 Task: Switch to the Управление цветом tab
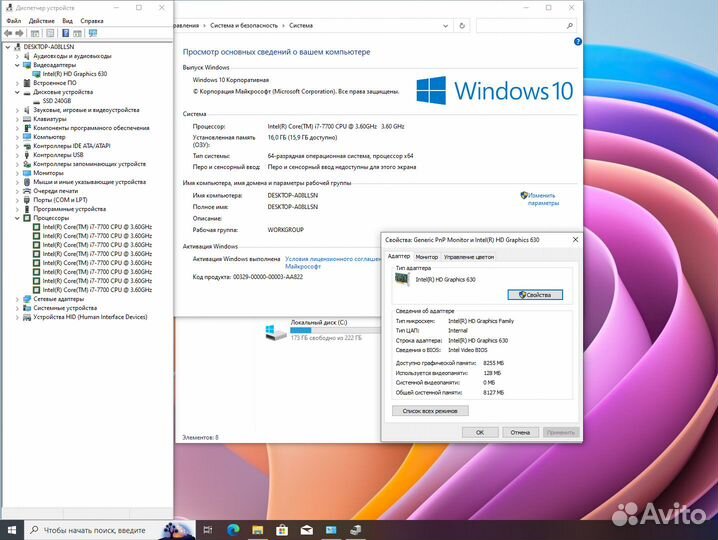468,257
